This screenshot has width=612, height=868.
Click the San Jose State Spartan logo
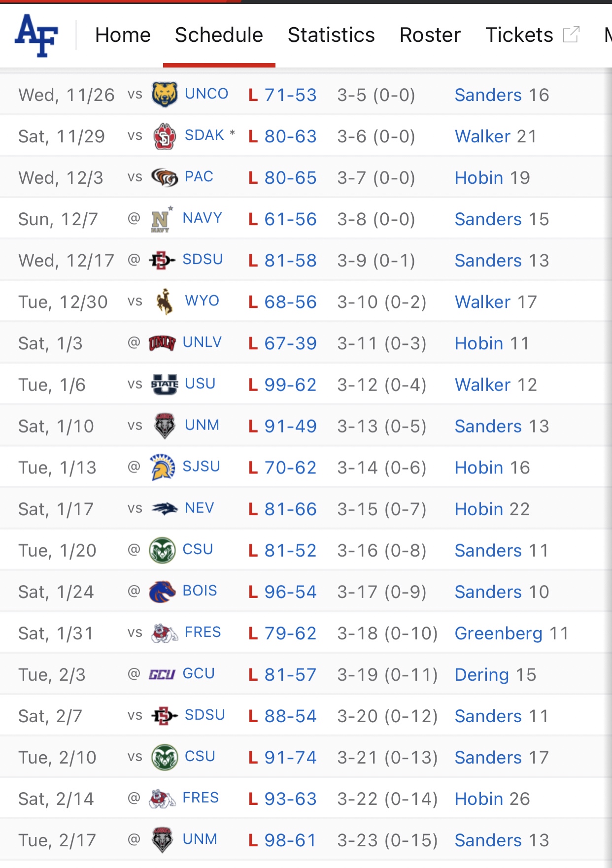click(162, 467)
